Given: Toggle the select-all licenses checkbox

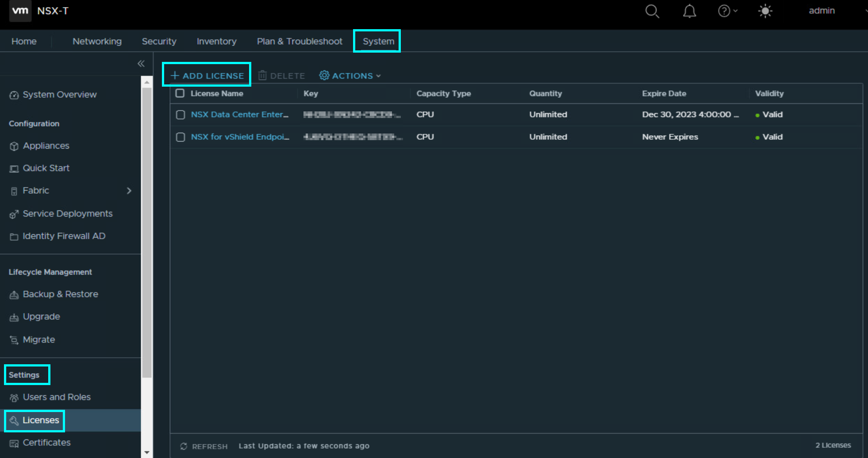Looking at the screenshot, I should tap(180, 93).
